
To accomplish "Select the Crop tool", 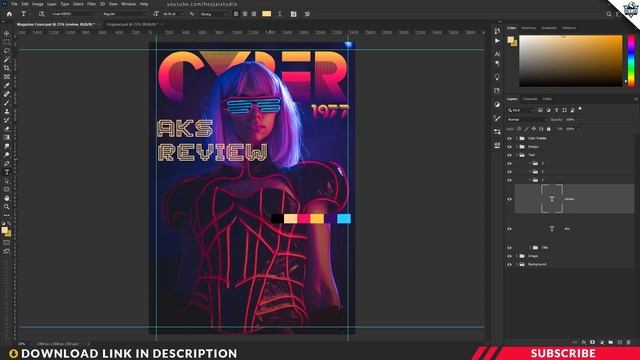I will [x=7, y=68].
